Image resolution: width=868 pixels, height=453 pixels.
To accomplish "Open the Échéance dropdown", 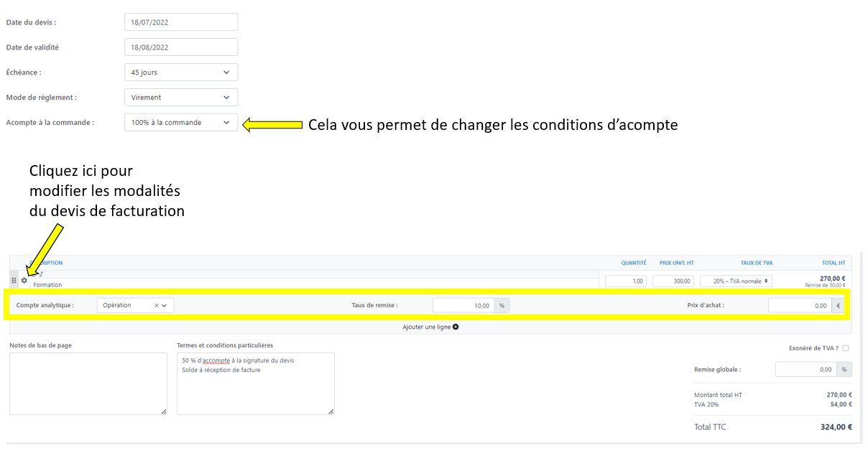I will click(x=180, y=73).
